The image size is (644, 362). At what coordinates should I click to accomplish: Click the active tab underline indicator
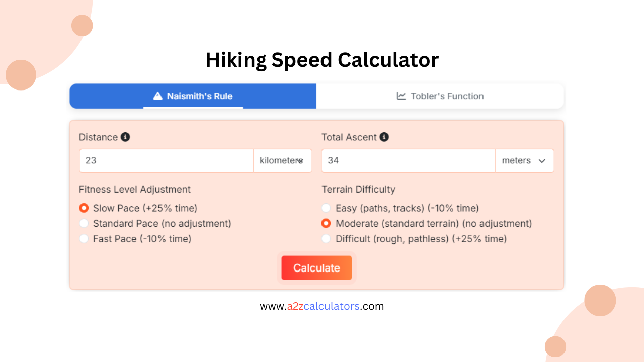tap(193, 107)
